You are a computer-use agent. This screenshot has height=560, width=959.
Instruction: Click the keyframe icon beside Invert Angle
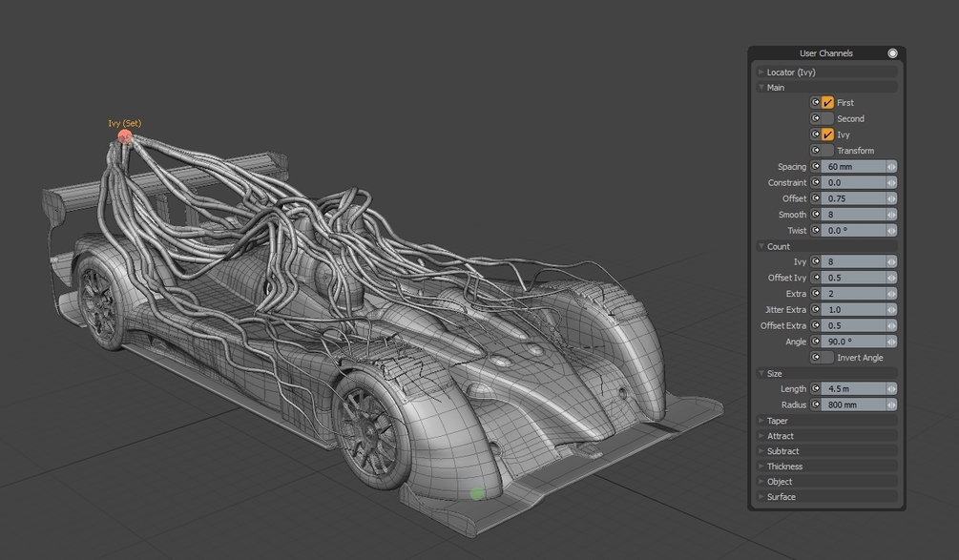tap(815, 357)
